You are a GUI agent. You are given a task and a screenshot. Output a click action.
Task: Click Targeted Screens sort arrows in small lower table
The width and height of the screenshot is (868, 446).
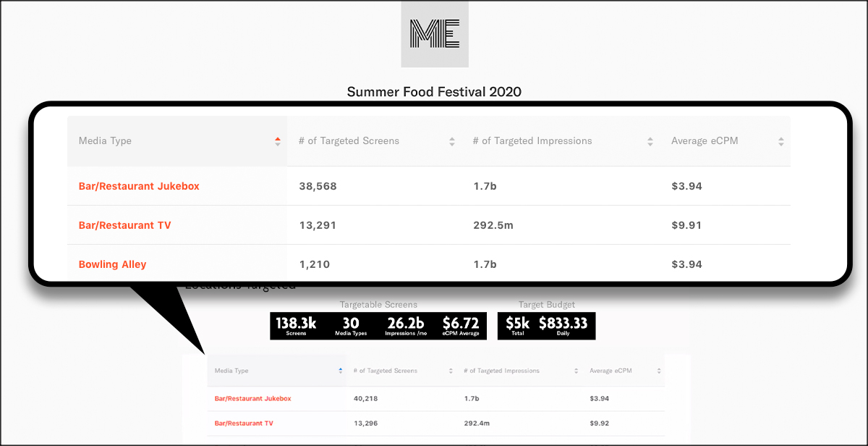point(450,371)
